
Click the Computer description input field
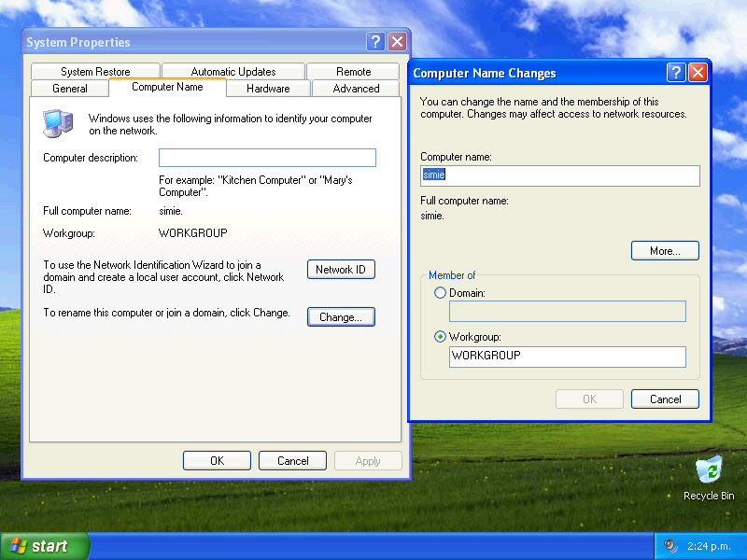pos(267,158)
